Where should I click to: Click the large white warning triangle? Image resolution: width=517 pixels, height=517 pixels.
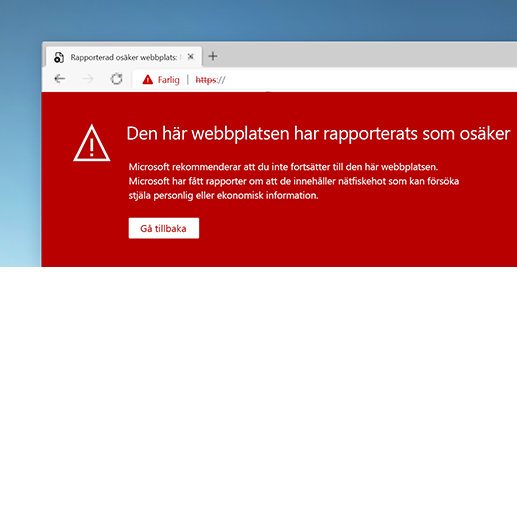tap(92, 143)
